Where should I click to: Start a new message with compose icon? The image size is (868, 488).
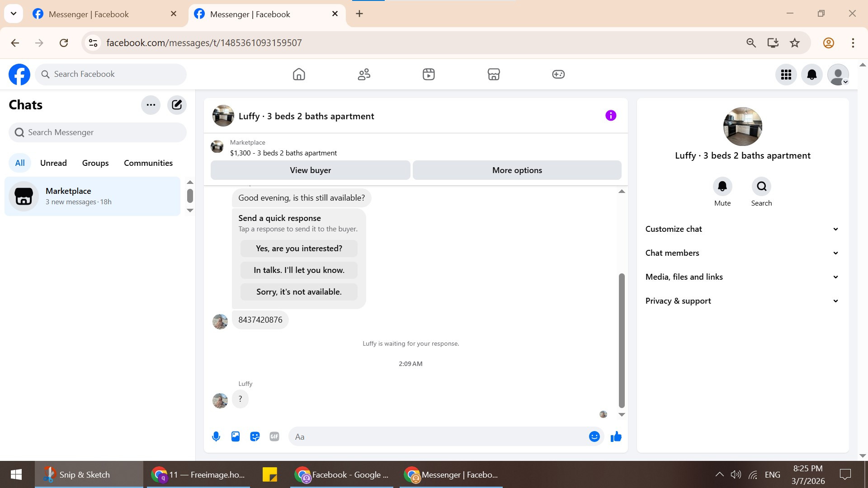(x=177, y=105)
